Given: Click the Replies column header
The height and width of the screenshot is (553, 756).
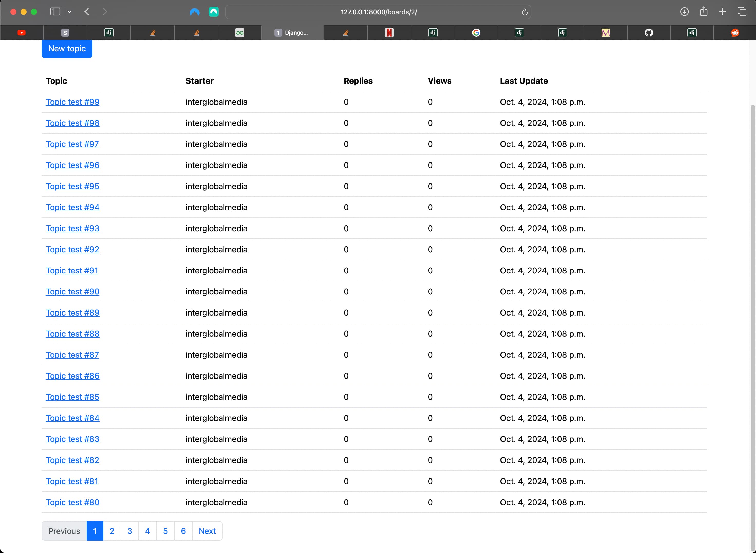Looking at the screenshot, I should (x=358, y=81).
